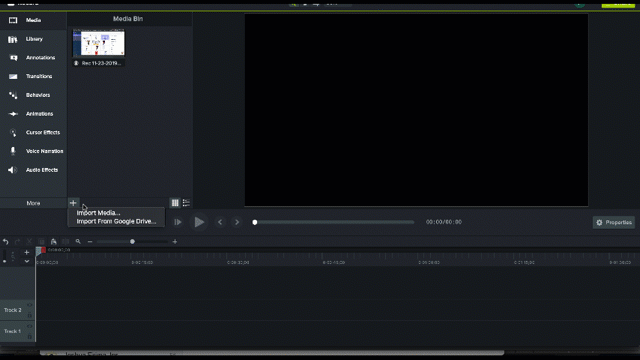Click the Audio Effects speaker icon
The width and height of the screenshot is (640, 360).
12,170
